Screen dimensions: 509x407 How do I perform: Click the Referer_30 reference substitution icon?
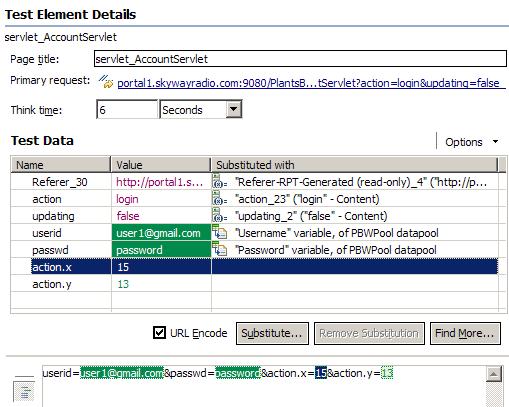point(219,181)
